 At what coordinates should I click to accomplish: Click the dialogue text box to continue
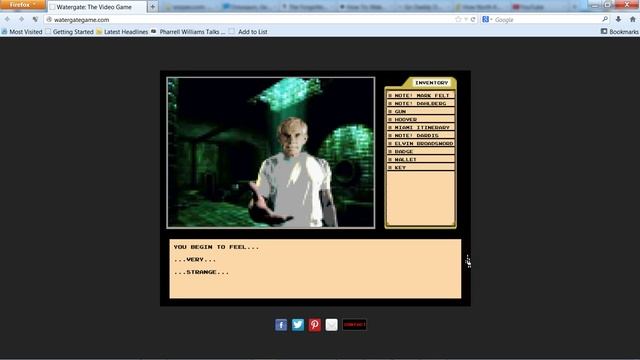tap(315, 269)
